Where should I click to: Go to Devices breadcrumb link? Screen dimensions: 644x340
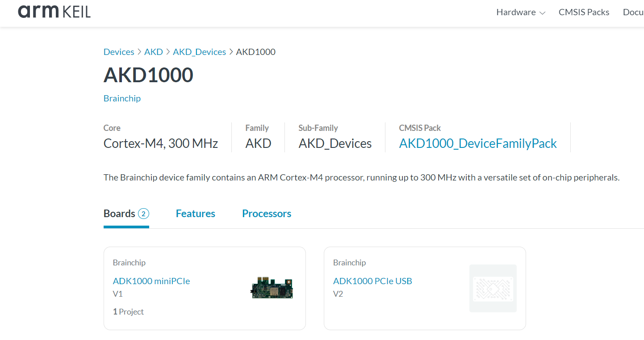click(119, 52)
